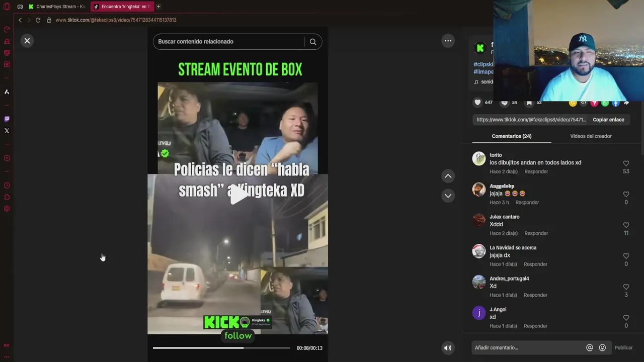Reply to Anggelobp's comment via Responder
Image resolution: width=644 pixels, height=362 pixels.
527,203
